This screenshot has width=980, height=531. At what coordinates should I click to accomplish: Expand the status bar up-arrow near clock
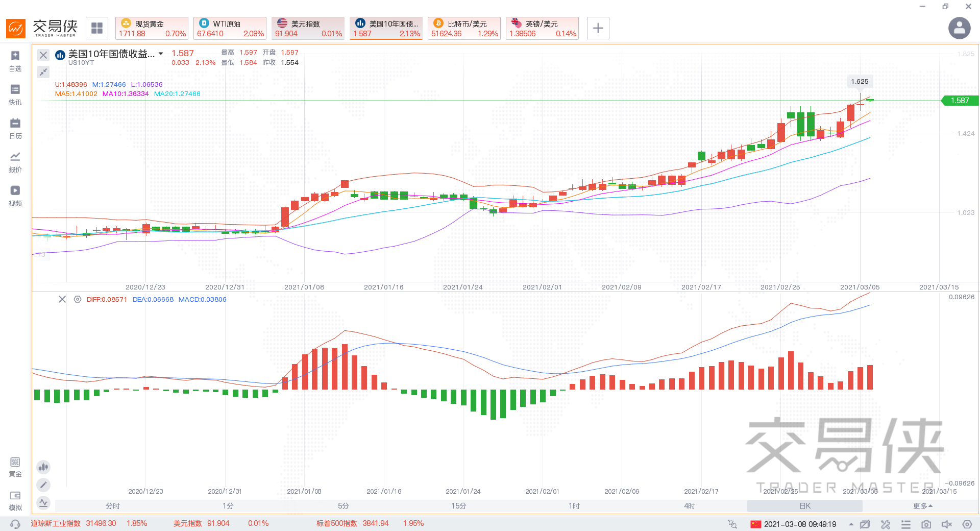[851, 524]
